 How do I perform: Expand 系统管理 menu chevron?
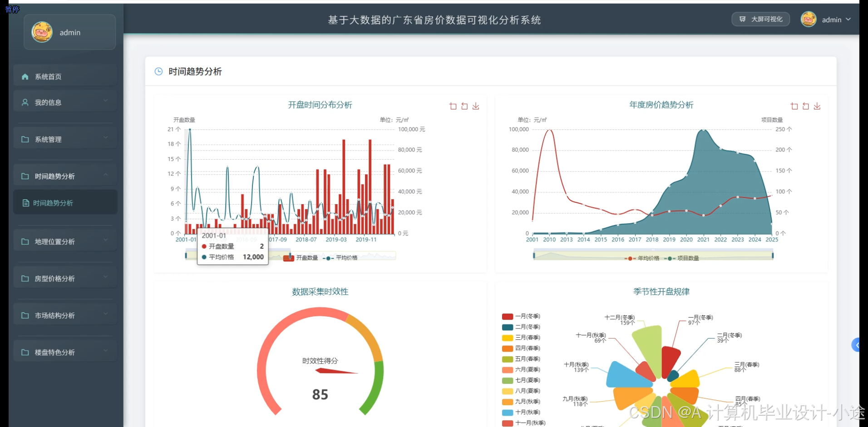[x=105, y=137]
